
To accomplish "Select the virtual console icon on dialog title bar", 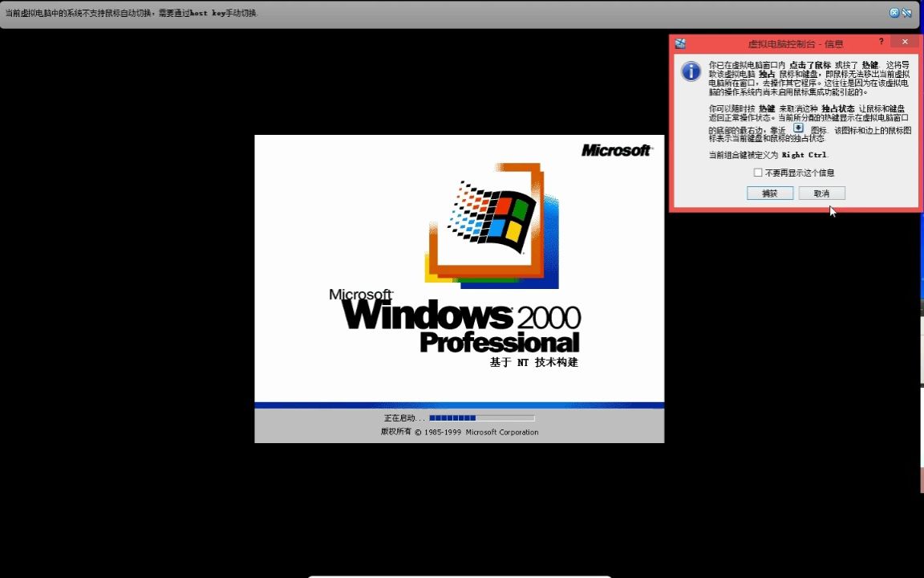I will click(x=679, y=43).
